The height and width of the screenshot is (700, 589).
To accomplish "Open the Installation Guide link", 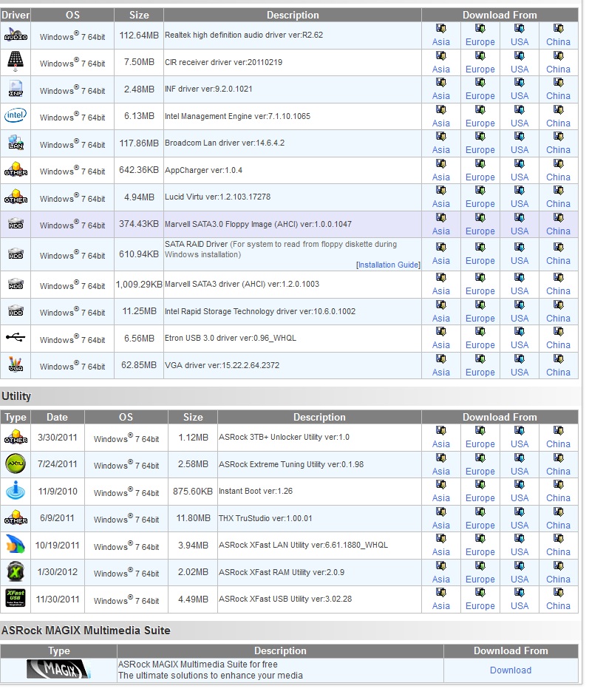I will [388, 265].
